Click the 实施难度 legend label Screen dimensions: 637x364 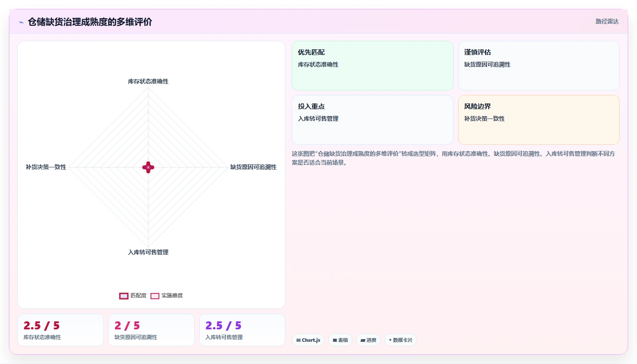(172, 296)
